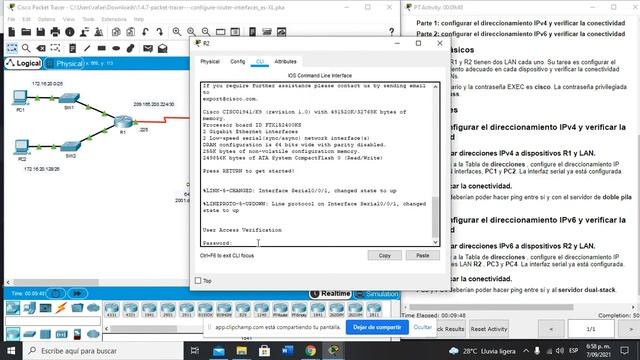Open the Help question mark icon
The width and height of the screenshot is (640, 360).
[391, 32]
